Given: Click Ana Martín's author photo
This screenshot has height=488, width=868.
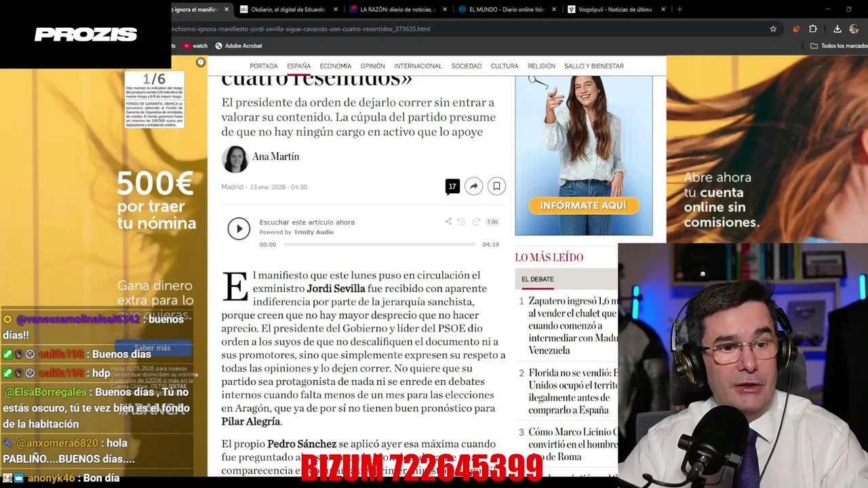Looking at the screenshot, I should 235,159.
